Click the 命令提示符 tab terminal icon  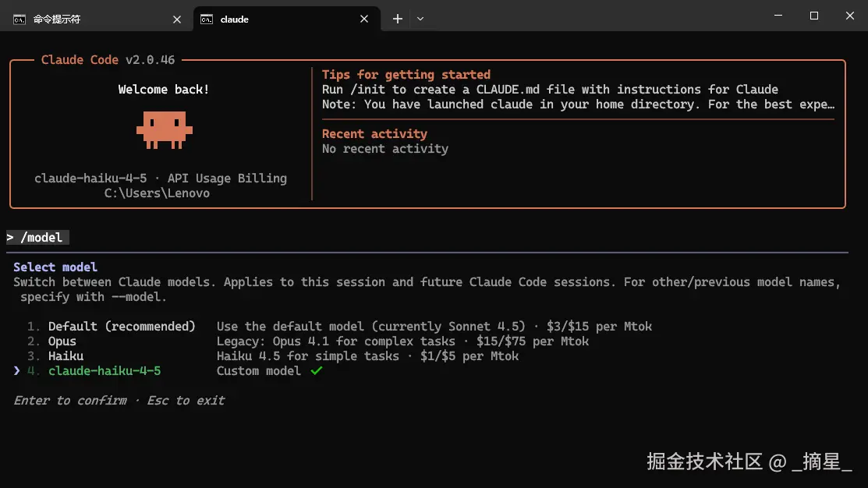coord(19,19)
